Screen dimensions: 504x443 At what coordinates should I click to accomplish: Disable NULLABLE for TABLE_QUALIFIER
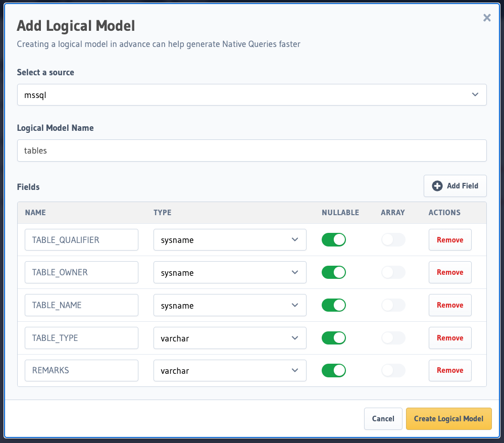click(334, 239)
